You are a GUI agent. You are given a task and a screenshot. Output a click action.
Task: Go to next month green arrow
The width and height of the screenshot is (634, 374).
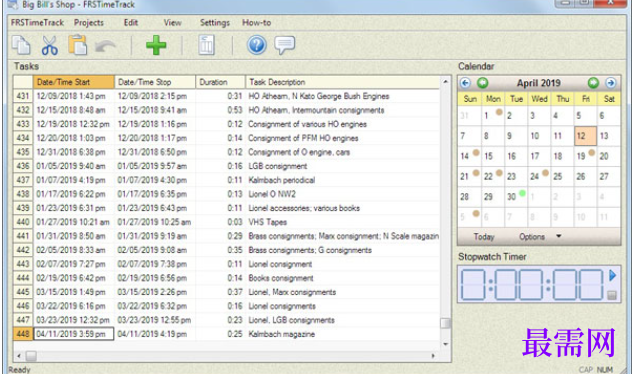(593, 83)
